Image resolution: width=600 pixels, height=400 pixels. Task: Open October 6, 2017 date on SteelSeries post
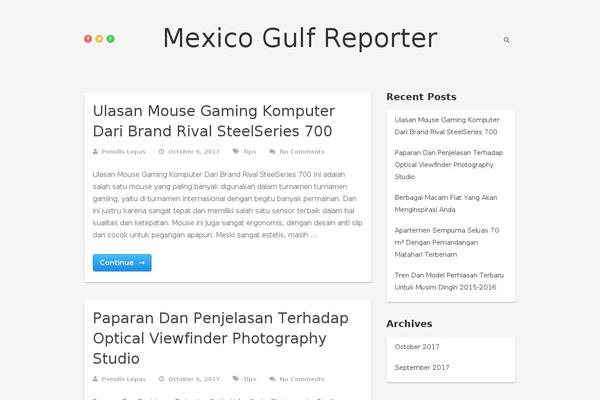(x=194, y=152)
